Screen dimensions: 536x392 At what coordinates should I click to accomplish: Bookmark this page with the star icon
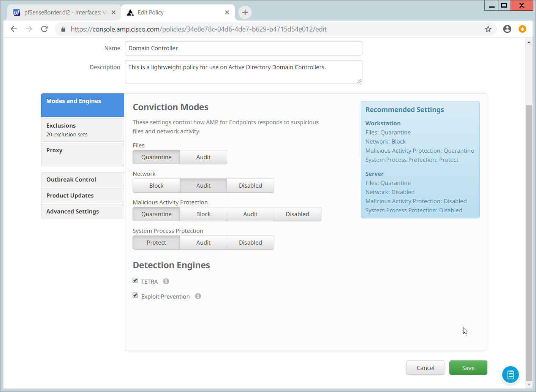pos(488,29)
